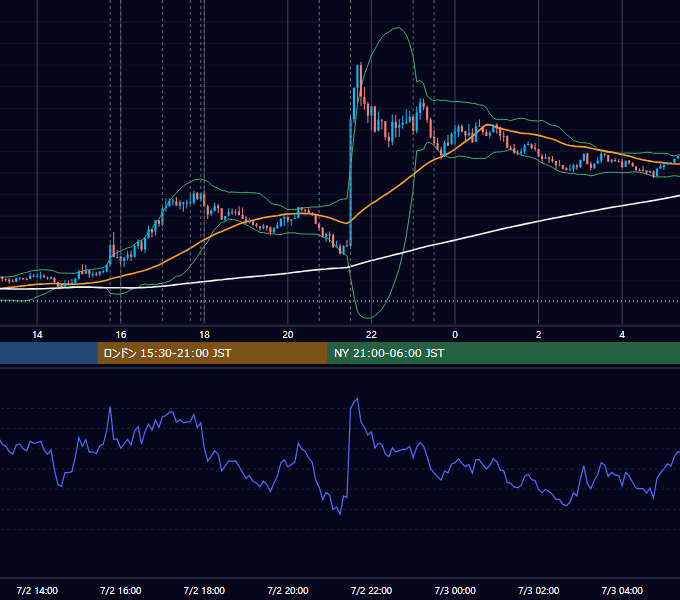680x600 pixels.
Task: Click the London 15:30-21:00 JST session bar
Action: (x=212, y=353)
